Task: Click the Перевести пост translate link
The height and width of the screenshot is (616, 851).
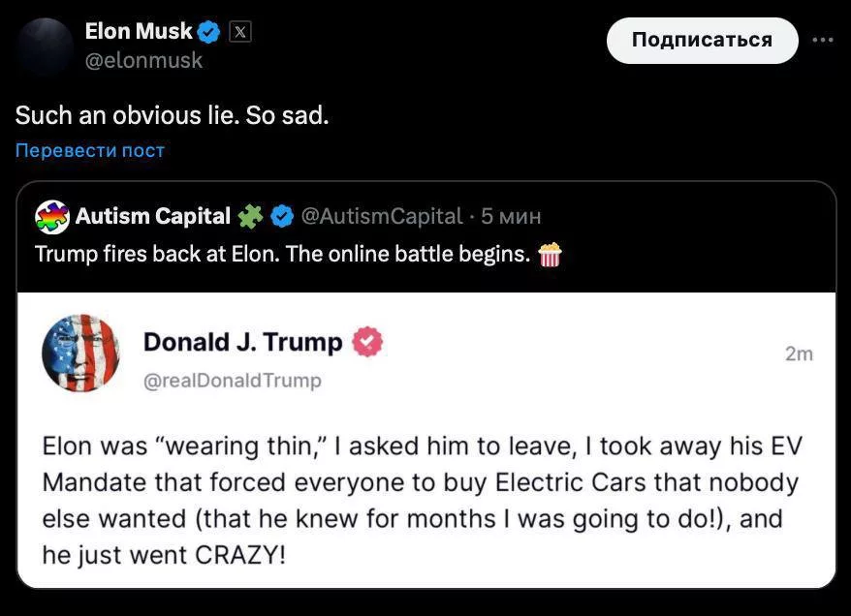Action: [88, 150]
